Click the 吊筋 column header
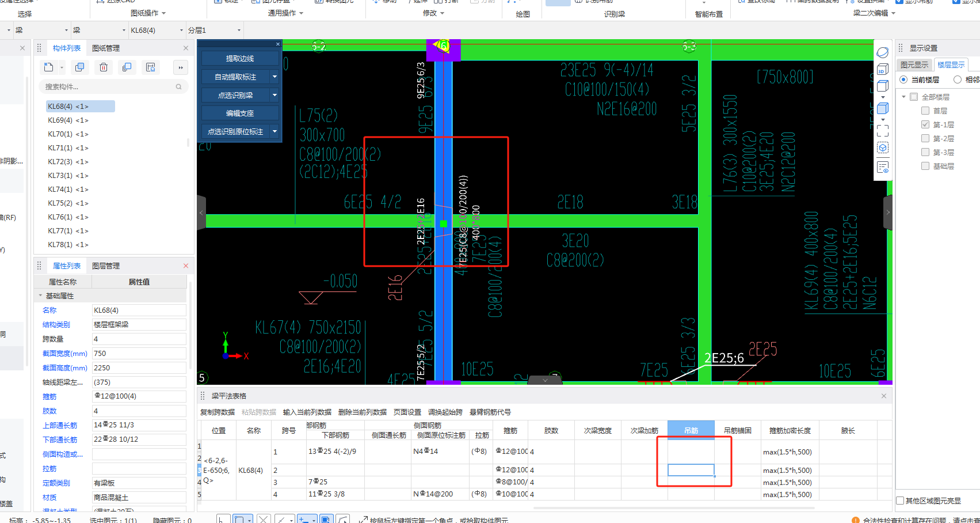Viewport: 980px width, 523px height. [691, 430]
